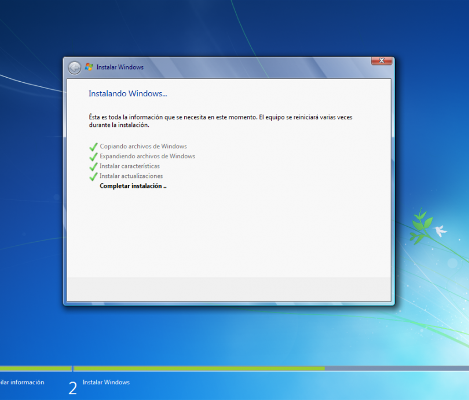Select the 'Instalar actualizaciones' step text
Image resolution: width=469 pixels, height=400 pixels.
click(x=131, y=176)
